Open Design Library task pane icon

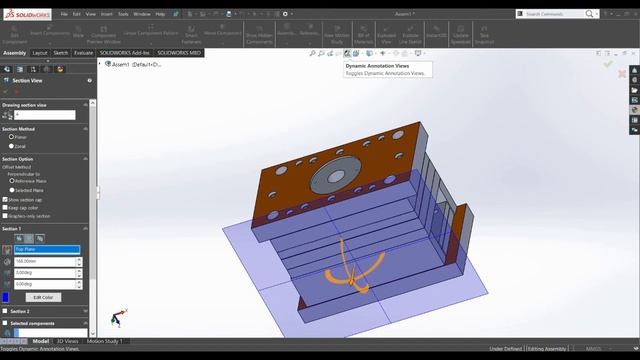634,80
